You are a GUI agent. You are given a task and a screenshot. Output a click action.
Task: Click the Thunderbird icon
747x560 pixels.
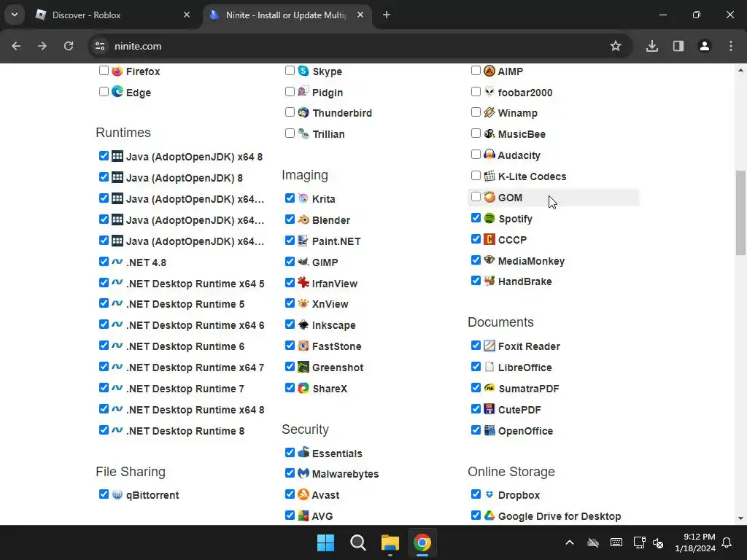(x=303, y=112)
